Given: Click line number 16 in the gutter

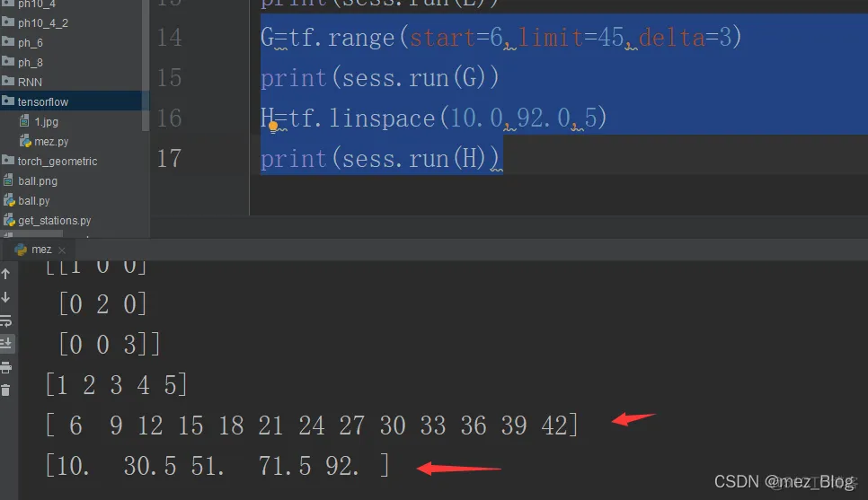Looking at the screenshot, I should point(170,118).
